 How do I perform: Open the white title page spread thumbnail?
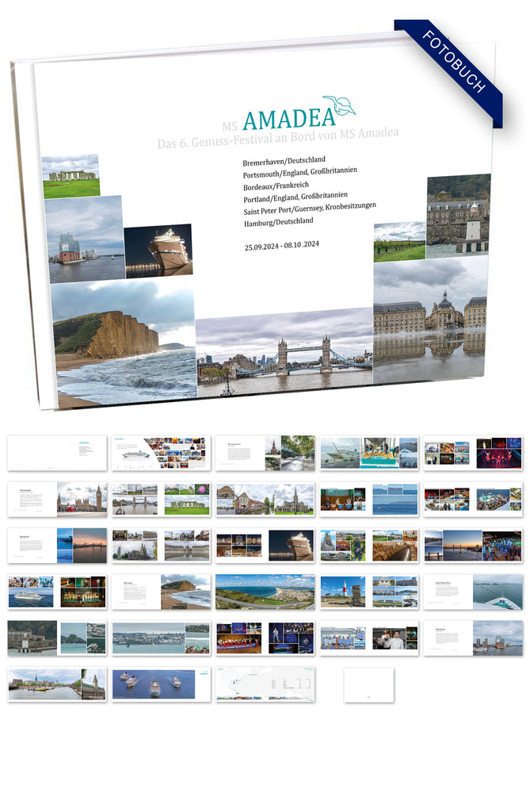(57, 453)
